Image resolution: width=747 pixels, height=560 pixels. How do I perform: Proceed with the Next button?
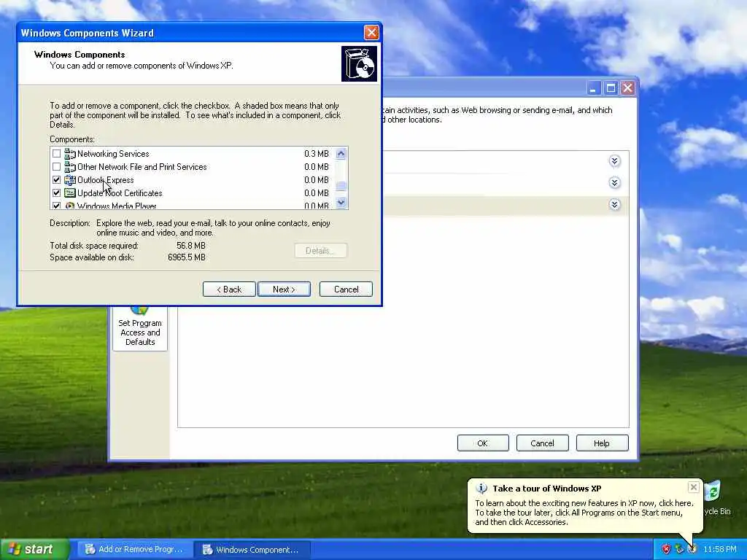284,289
